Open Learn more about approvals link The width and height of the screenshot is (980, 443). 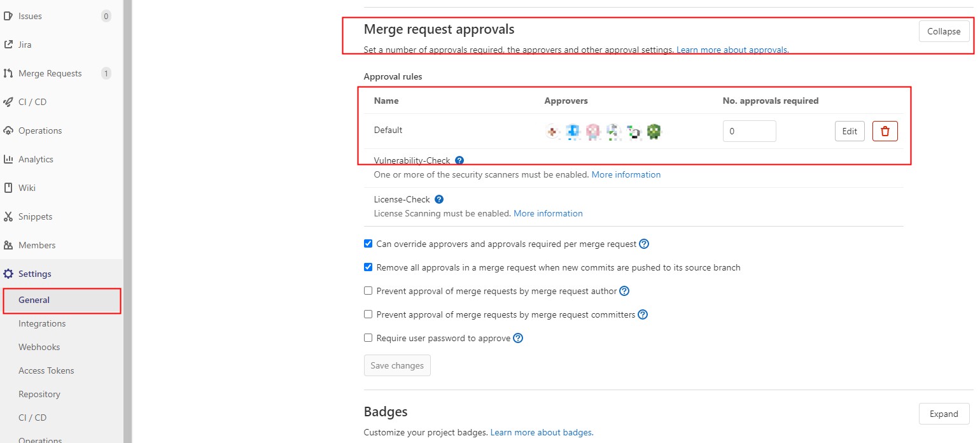click(732, 50)
